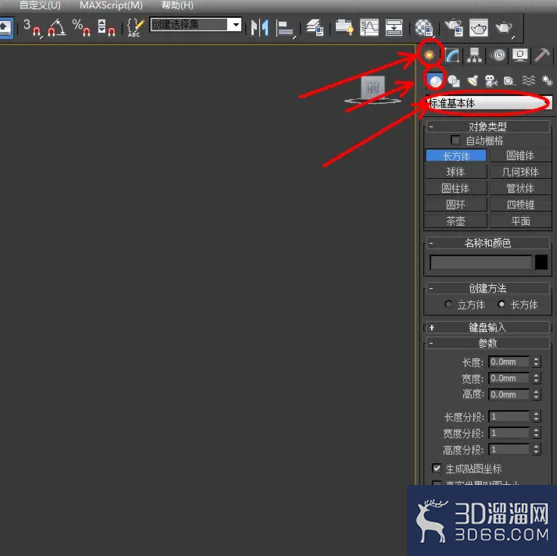
Task: Open the 帮助(H) menu
Action: coord(177,5)
